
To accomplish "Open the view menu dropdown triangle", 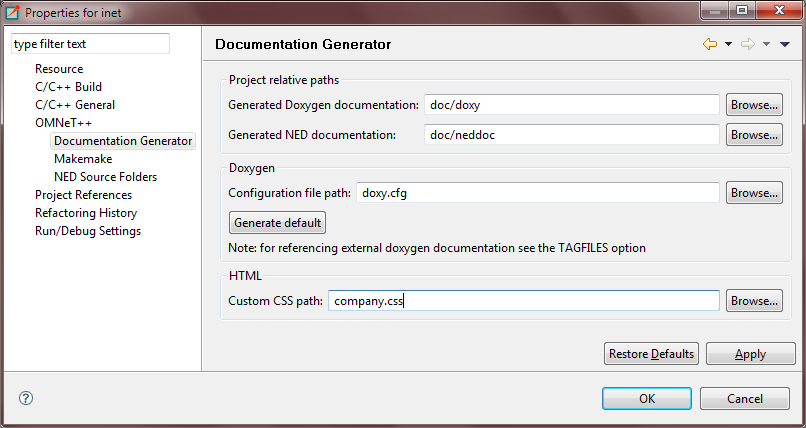I will tap(784, 44).
